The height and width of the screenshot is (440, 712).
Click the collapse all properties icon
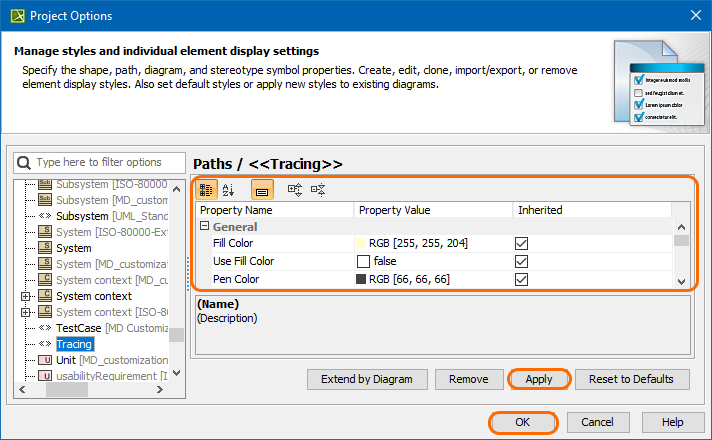point(318,188)
